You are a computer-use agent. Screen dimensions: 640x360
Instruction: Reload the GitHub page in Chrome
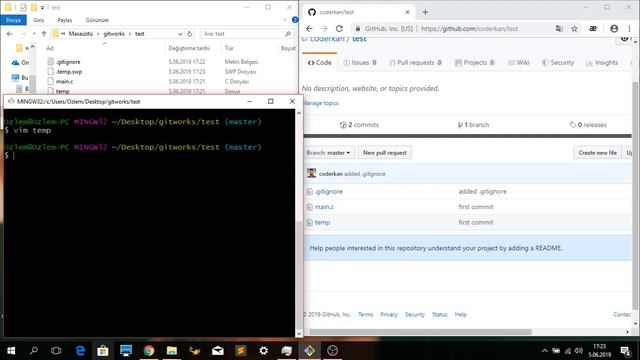coord(339,29)
